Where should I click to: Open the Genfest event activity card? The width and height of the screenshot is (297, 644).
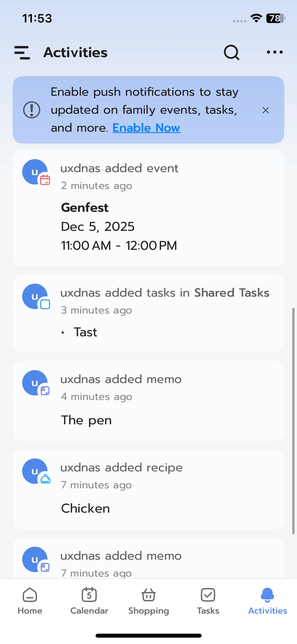point(148,217)
